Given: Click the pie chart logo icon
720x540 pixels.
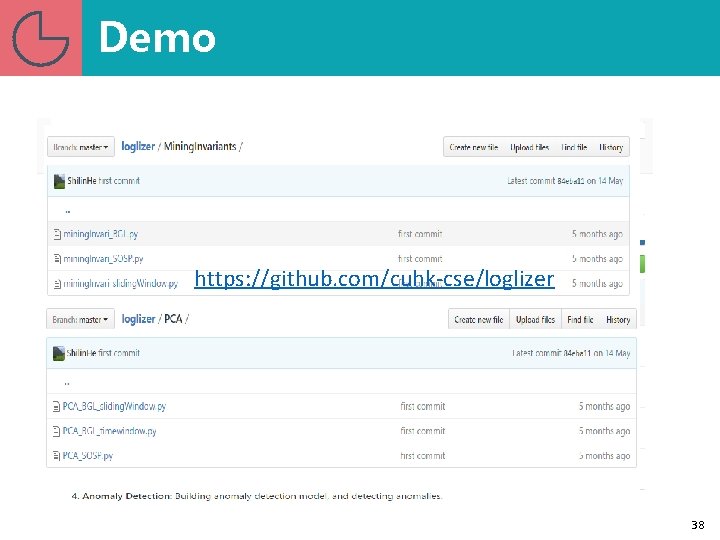Looking at the screenshot, I should 40,39.
